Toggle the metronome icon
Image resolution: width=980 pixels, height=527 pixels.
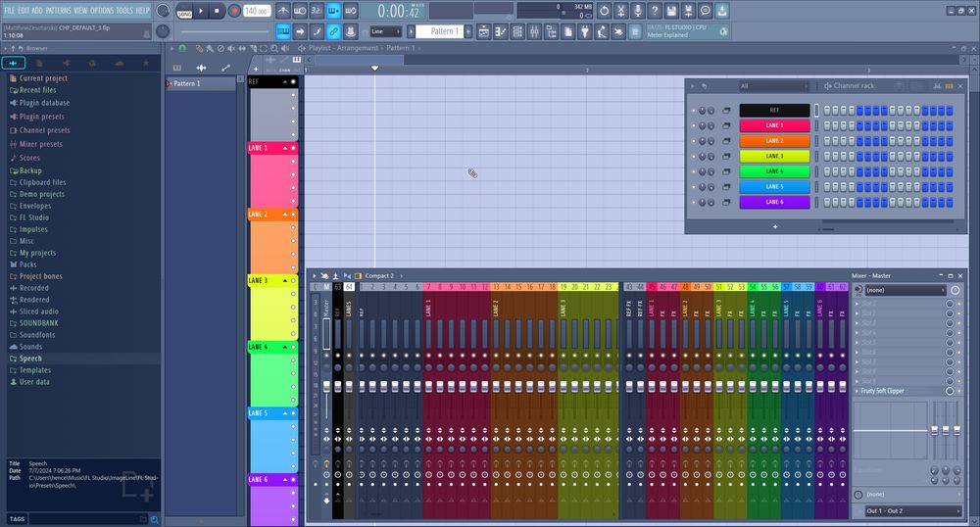click(x=283, y=11)
